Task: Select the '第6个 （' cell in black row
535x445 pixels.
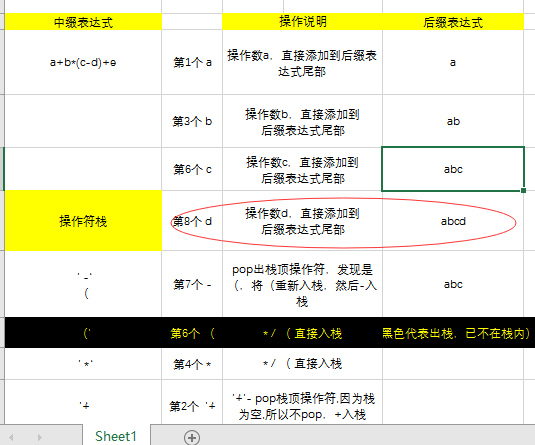Action: [x=192, y=333]
